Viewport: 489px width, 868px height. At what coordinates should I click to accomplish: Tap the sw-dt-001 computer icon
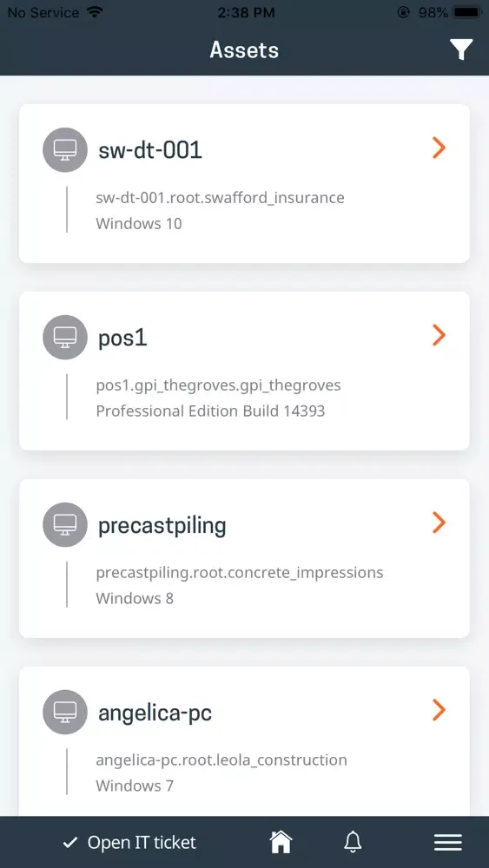65,150
